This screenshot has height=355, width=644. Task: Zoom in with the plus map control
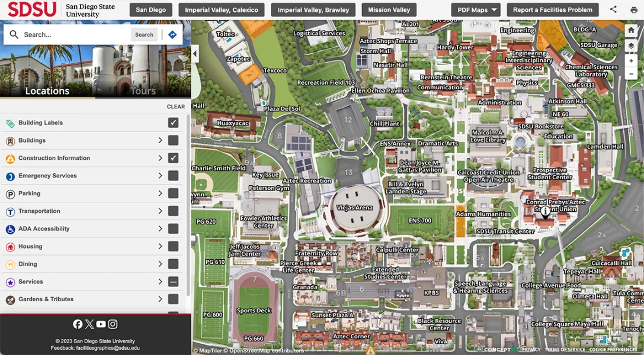[x=632, y=61]
